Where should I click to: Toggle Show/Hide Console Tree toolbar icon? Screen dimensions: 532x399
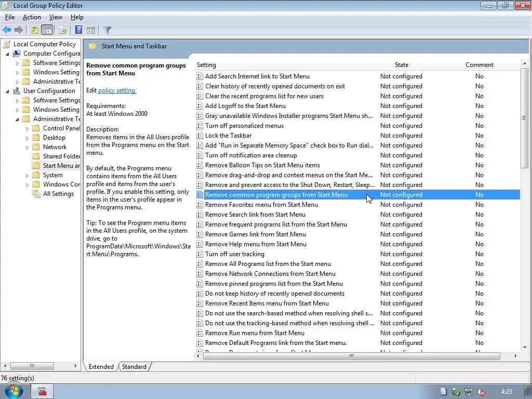coord(47,30)
